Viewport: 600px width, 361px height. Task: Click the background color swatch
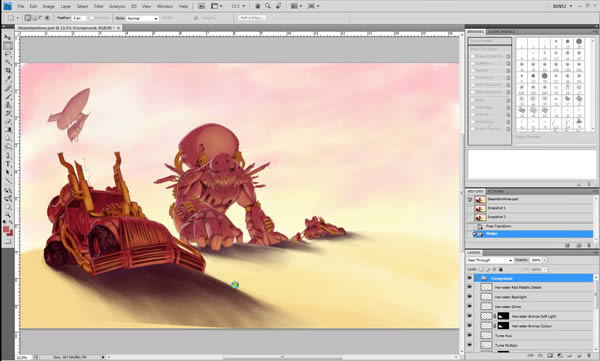pyautogui.click(x=10, y=233)
